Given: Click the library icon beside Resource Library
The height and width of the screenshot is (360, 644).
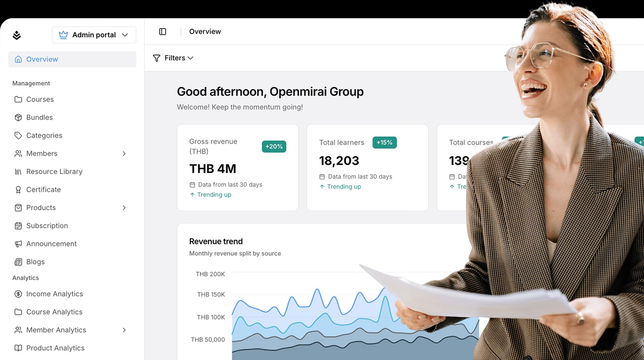Looking at the screenshot, I should [18, 172].
